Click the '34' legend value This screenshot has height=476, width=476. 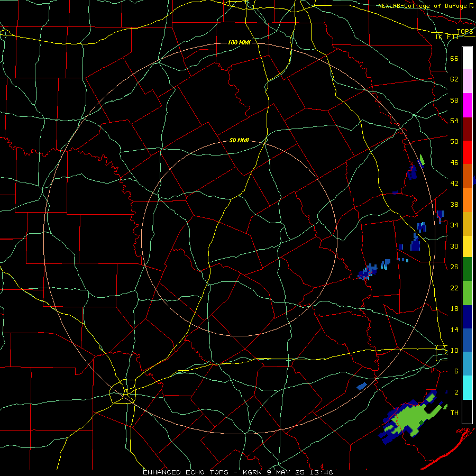coord(454,225)
